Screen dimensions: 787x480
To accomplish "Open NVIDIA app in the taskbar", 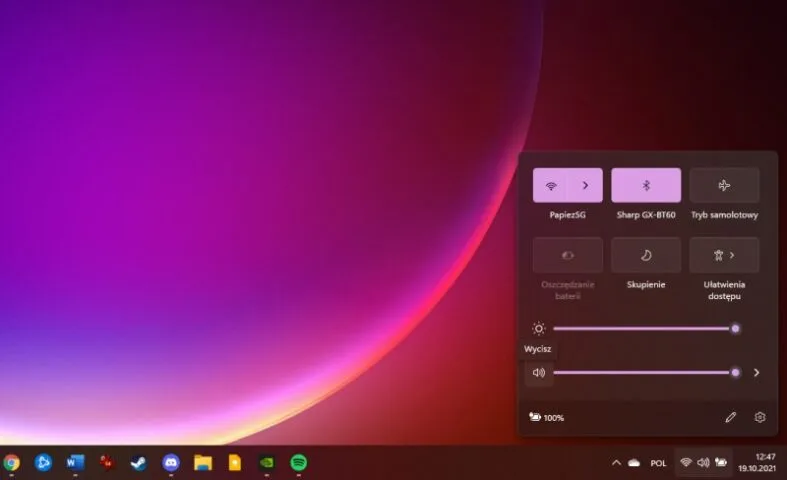I will click(267, 462).
